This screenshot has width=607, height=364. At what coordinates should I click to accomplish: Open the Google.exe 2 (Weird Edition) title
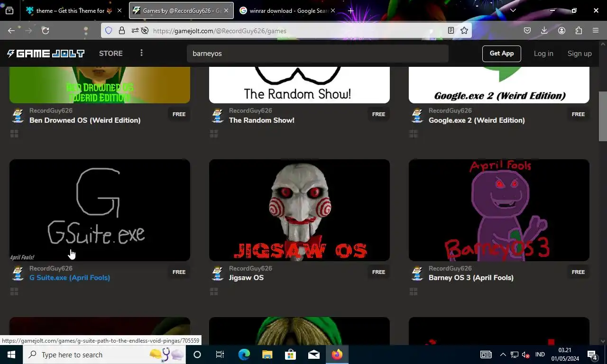(x=477, y=120)
